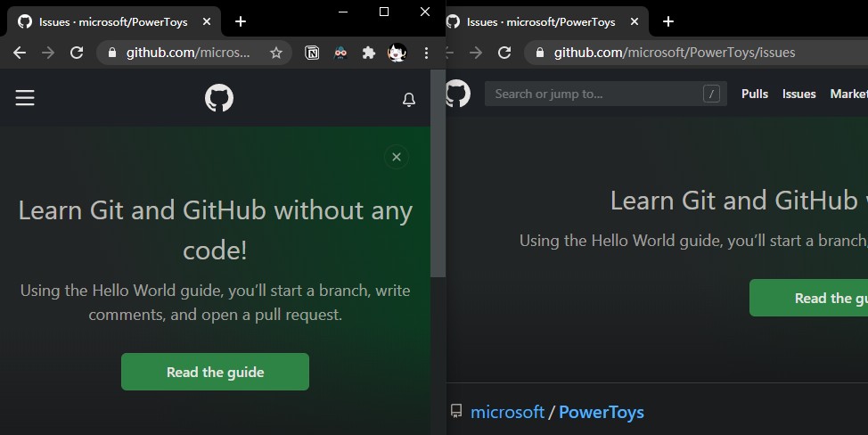Click the GitHub logo in right window header
The width and height of the screenshot is (868, 435).
pos(458,94)
